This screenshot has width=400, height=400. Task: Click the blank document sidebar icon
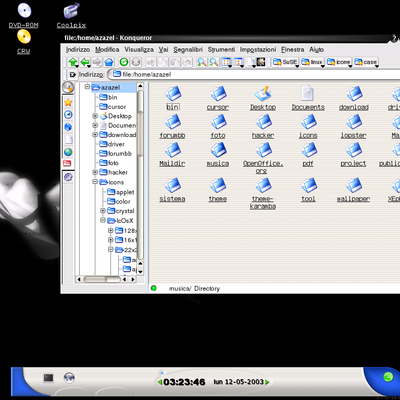click(x=68, y=139)
